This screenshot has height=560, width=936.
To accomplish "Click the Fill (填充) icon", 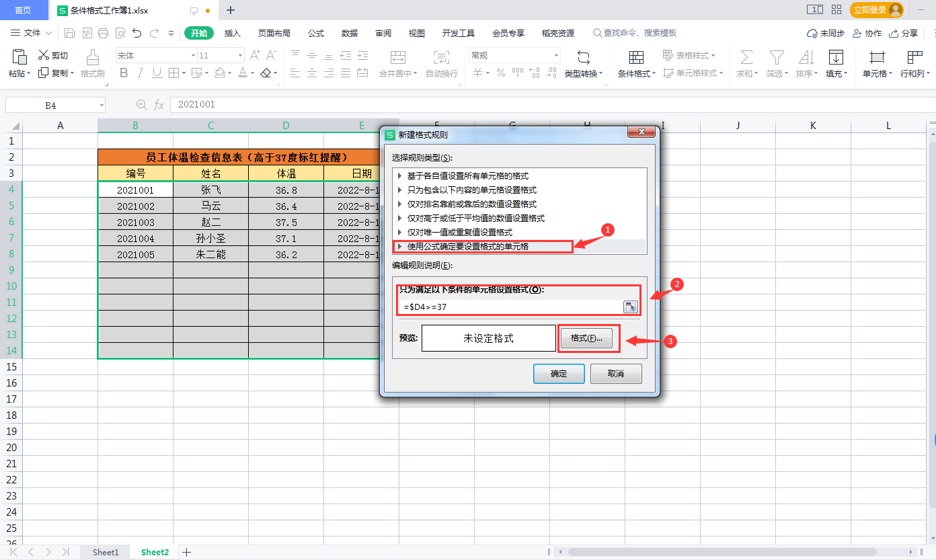I will pyautogui.click(x=836, y=57).
